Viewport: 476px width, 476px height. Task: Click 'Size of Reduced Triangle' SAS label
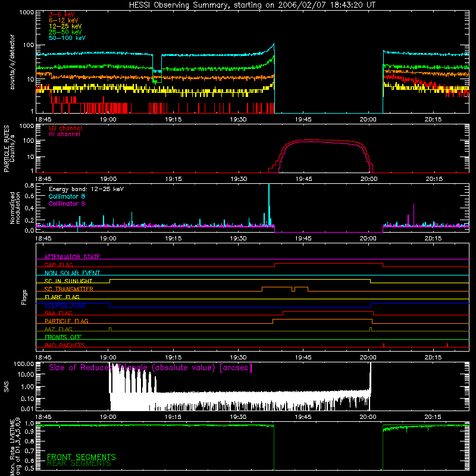tap(151, 368)
